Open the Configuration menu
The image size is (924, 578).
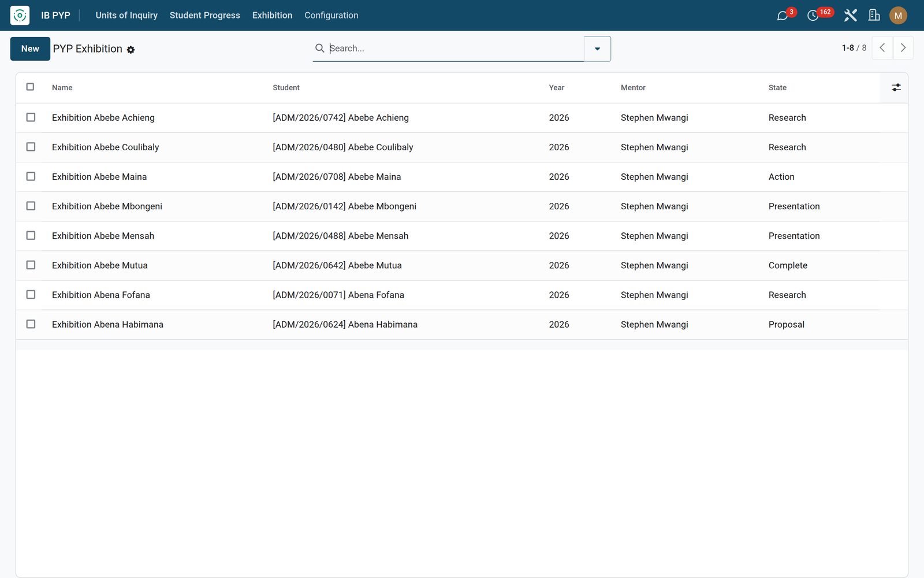[331, 16]
